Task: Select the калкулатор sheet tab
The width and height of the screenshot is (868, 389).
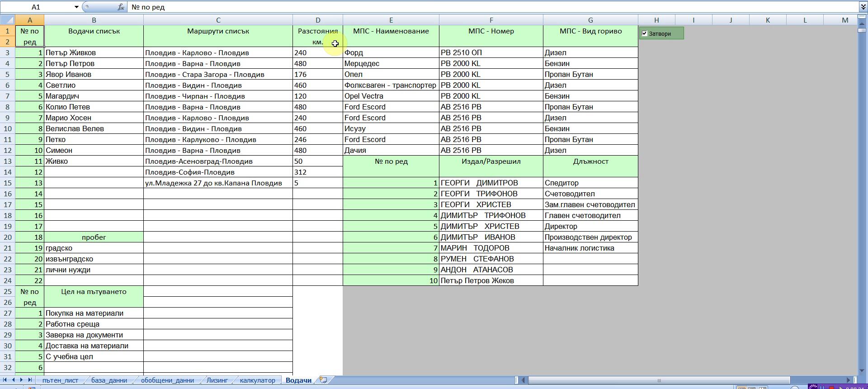Action: coord(257,380)
